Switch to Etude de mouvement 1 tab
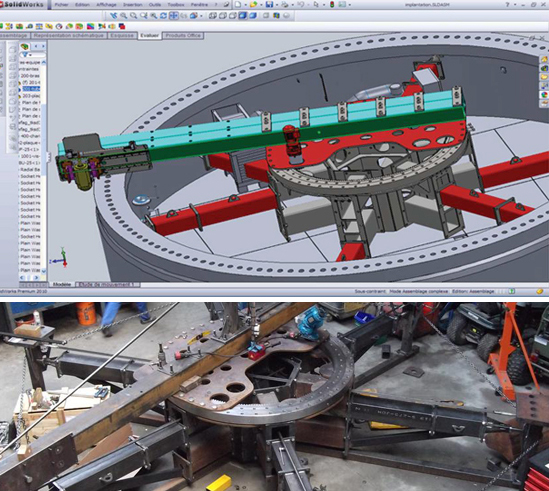Viewport: 549px width, 491px height. click(107, 285)
